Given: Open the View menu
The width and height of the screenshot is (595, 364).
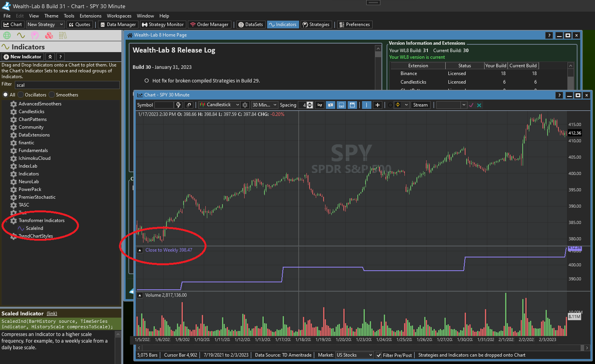Looking at the screenshot, I should (x=34, y=16).
